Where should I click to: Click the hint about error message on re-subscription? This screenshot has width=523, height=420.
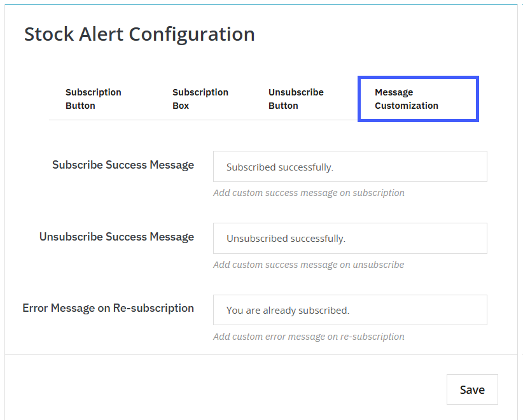pyautogui.click(x=309, y=337)
